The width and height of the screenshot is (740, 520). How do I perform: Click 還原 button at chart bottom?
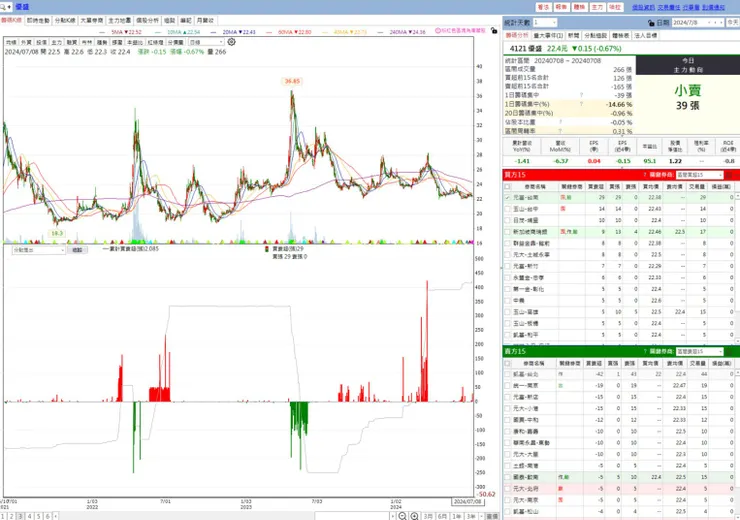click(x=492, y=517)
